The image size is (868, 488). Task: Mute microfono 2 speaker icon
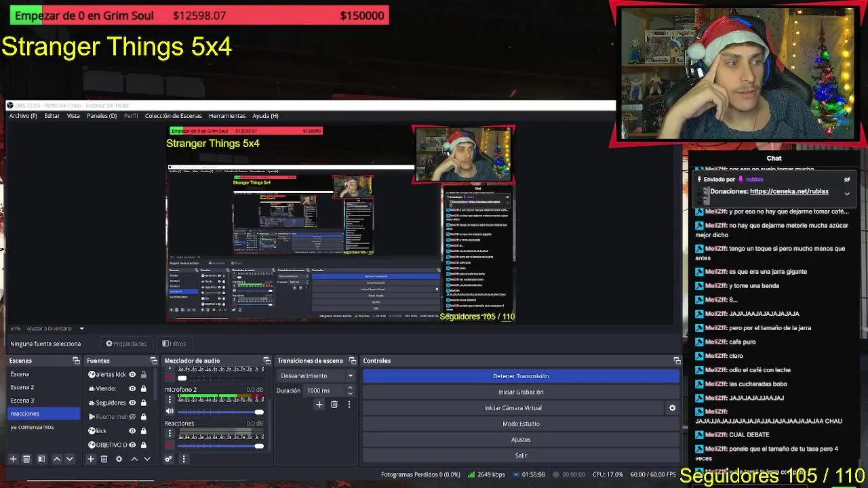pos(170,411)
